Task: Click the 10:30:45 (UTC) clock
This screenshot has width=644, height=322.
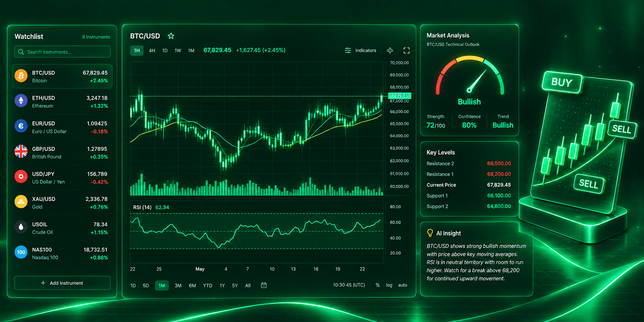Action: (349, 285)
